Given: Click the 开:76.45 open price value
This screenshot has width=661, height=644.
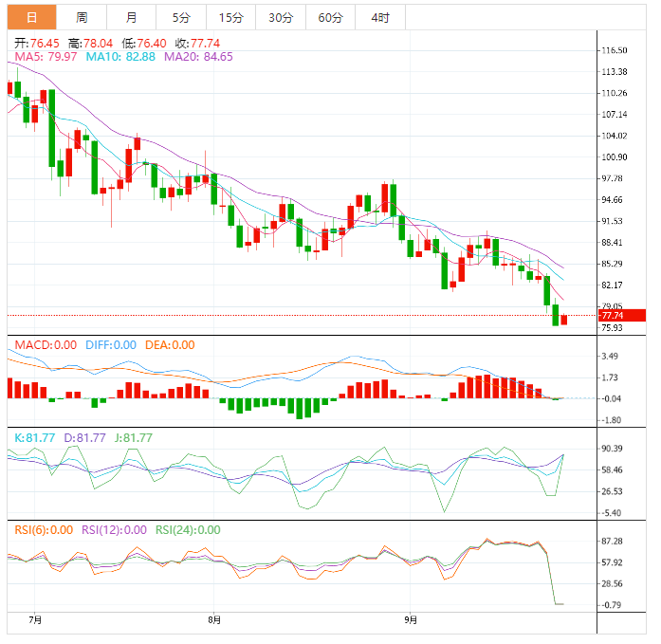Looking at the screenshot, I should tap(37, 43).
